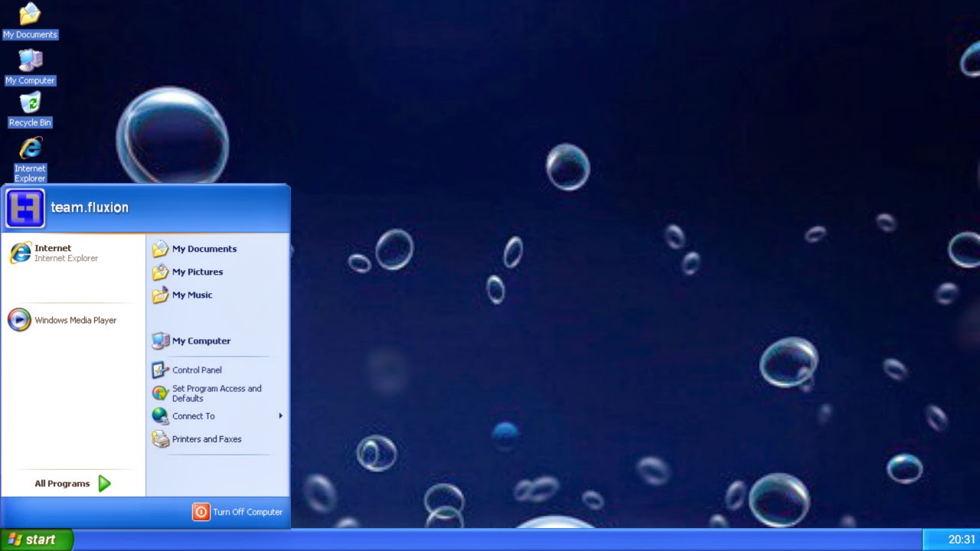This screenshot has height=551, width=980.
Task: Launch Windows Media Player
Action: [x=73, y=320]
